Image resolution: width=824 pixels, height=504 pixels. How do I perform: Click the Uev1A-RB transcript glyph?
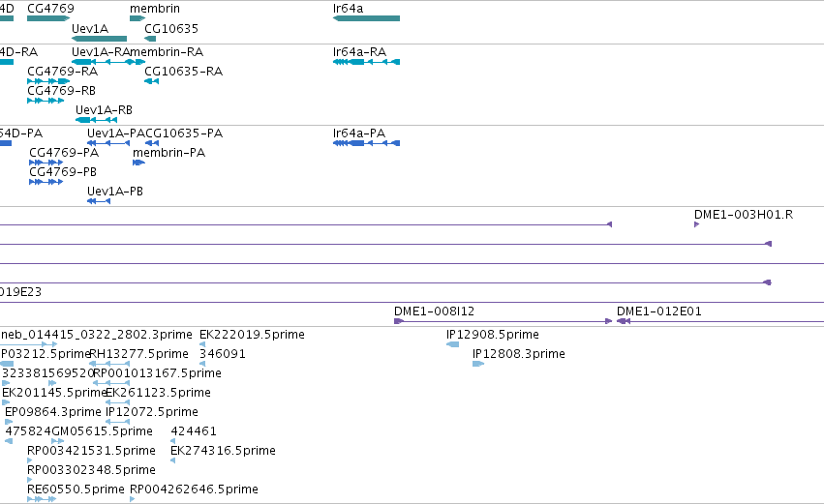[x=96, y=120]
